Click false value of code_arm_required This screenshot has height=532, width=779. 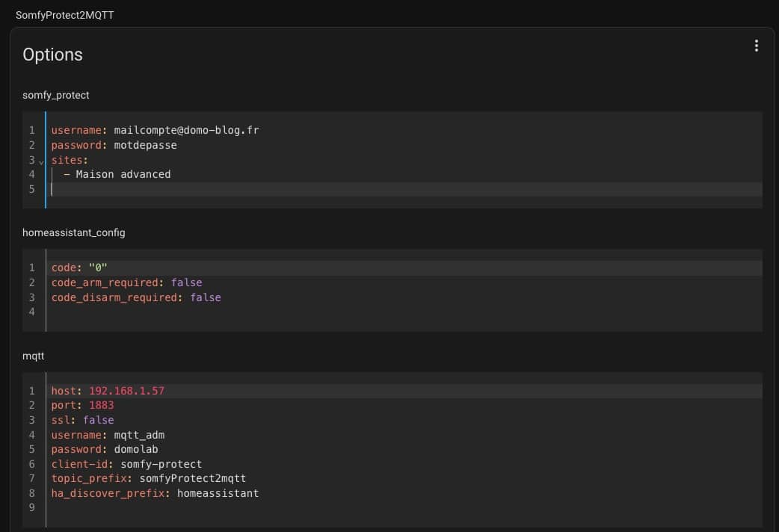click(x=186, y=282)
